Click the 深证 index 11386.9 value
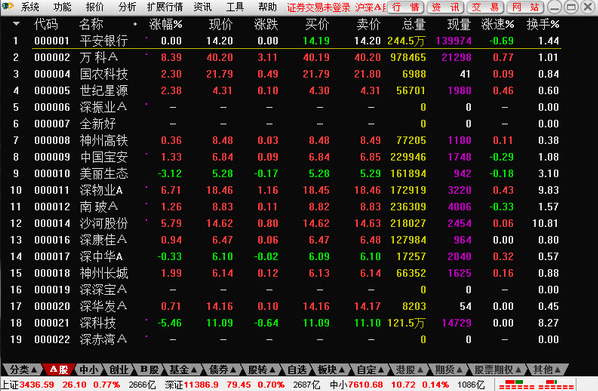The width and height of the screenshot is (598, 391). 202,385
